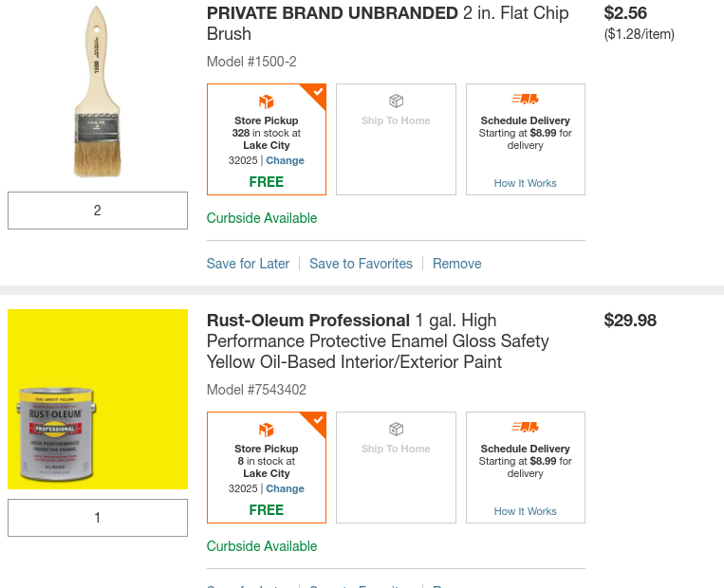Screen dimensions: 724x588
Task: Edit the Rust-Oleum paint quantity field
Action: coord(98,518)
